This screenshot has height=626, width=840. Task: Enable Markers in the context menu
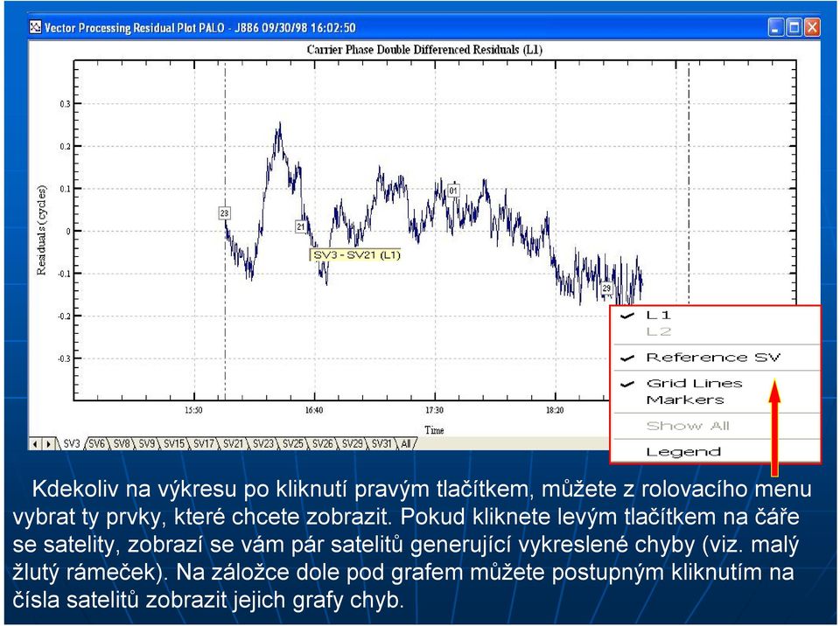click(716, 400)
